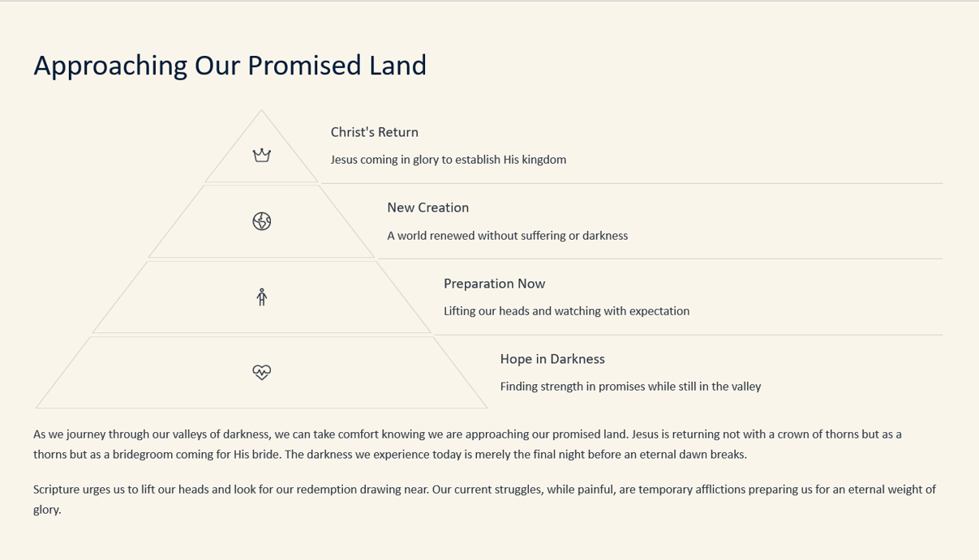The height and width of the screenshot is (560, 979).
Task: Click the standing person icon in the pyramid
Action: (x=261, y=297)
